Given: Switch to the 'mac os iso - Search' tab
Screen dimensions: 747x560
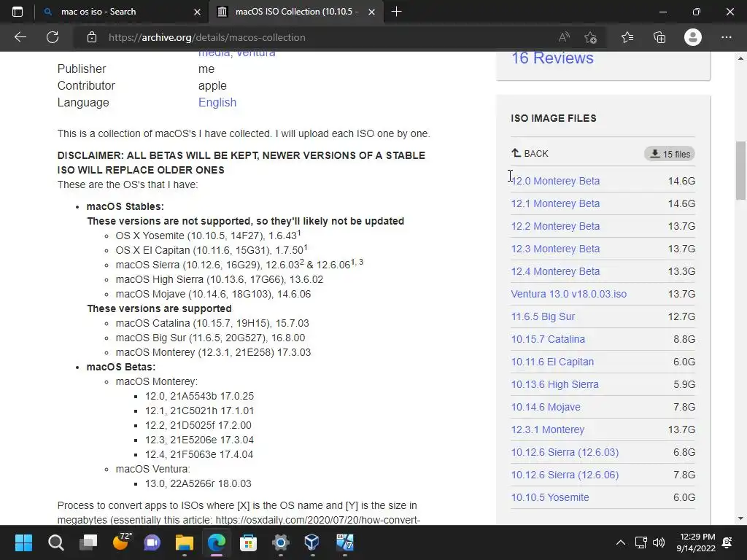Looking at the screenshot, I should click(x=122, y=12).
